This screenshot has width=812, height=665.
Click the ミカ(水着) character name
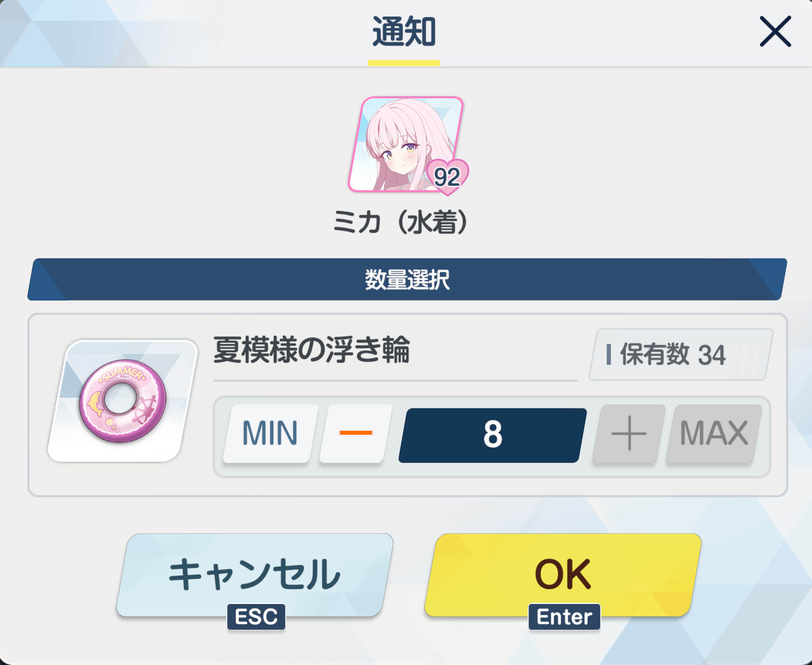pyautogui.click(x=401, y=222)
